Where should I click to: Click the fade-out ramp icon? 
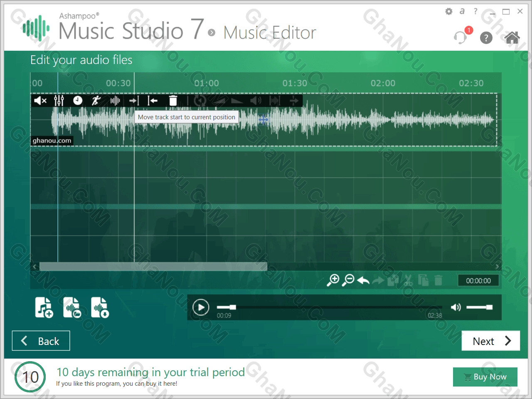coord(237,101)
